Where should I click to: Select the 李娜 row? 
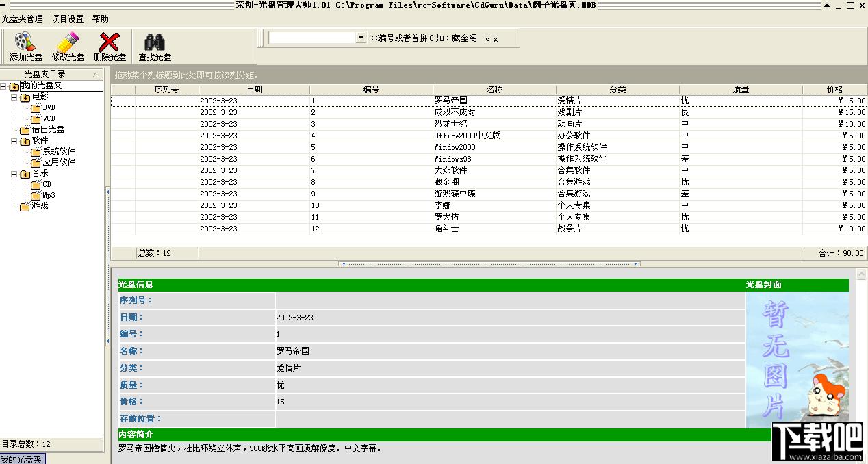(x=489, y=205)
